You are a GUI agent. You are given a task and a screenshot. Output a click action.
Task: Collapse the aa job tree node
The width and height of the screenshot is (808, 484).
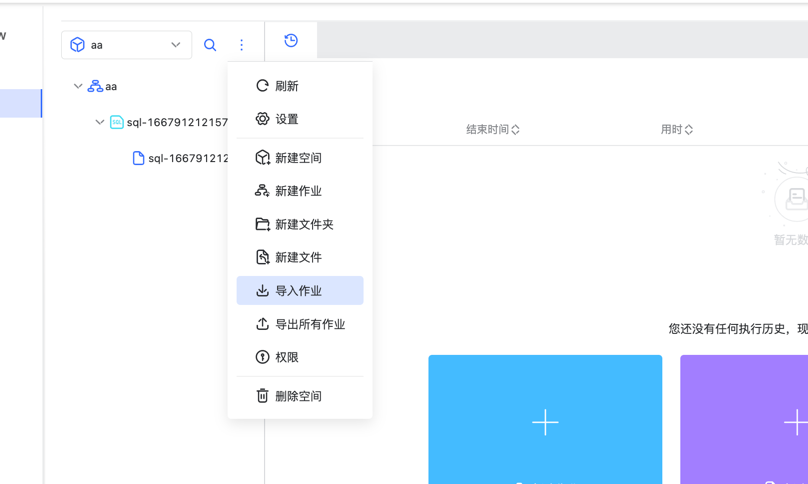(78, 86)
